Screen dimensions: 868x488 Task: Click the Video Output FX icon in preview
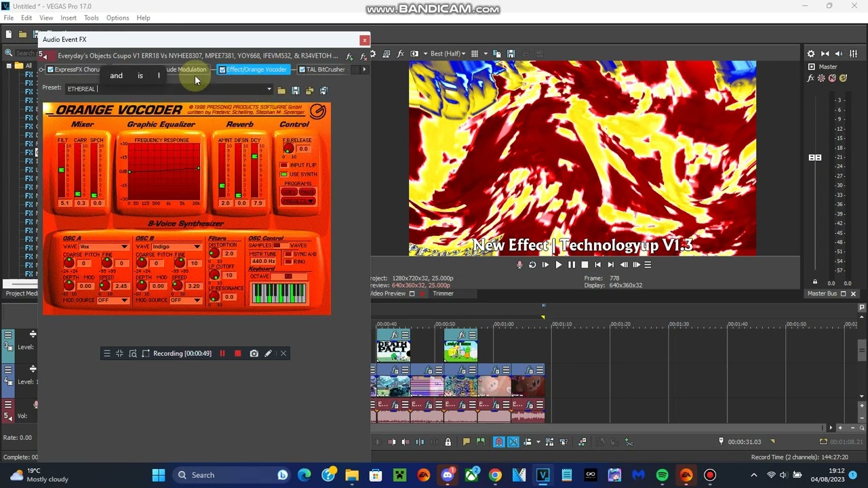(x=401, y=54)
